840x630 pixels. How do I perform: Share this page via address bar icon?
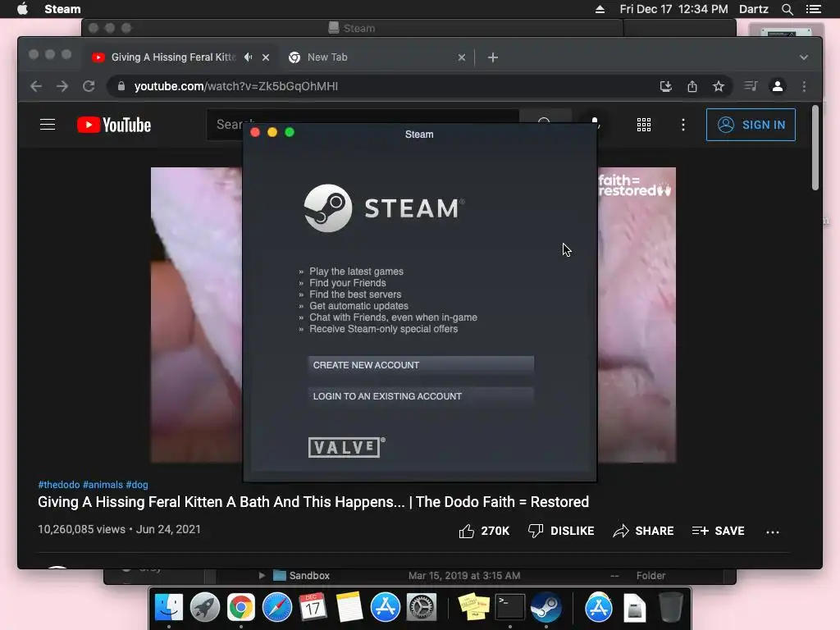point(692,86)
